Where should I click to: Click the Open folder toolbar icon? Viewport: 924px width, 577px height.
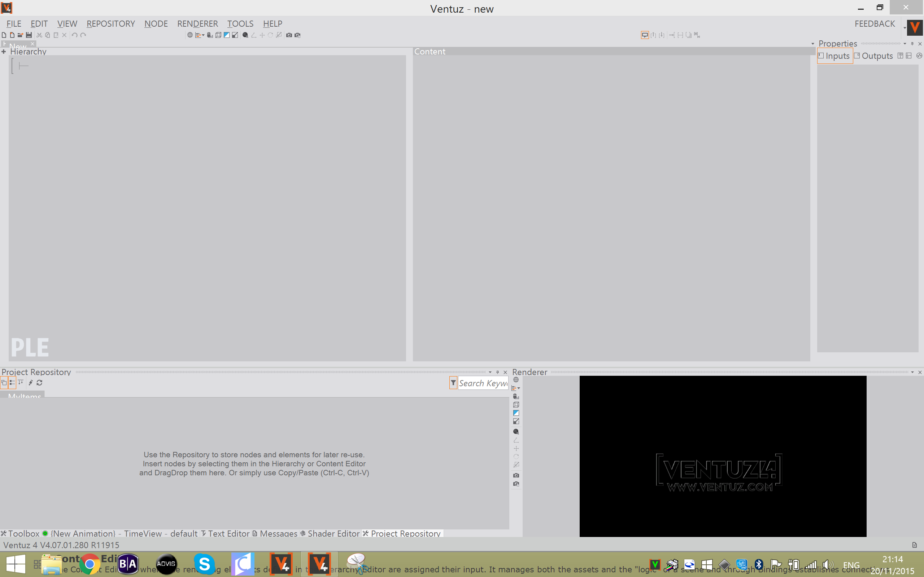[20, 35]
